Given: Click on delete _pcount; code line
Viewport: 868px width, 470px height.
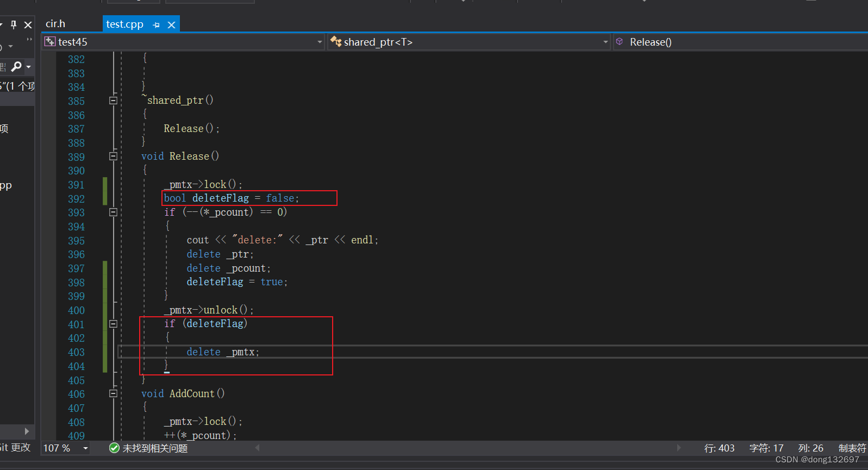Looking at the screenshot, I should click(228, 268).
